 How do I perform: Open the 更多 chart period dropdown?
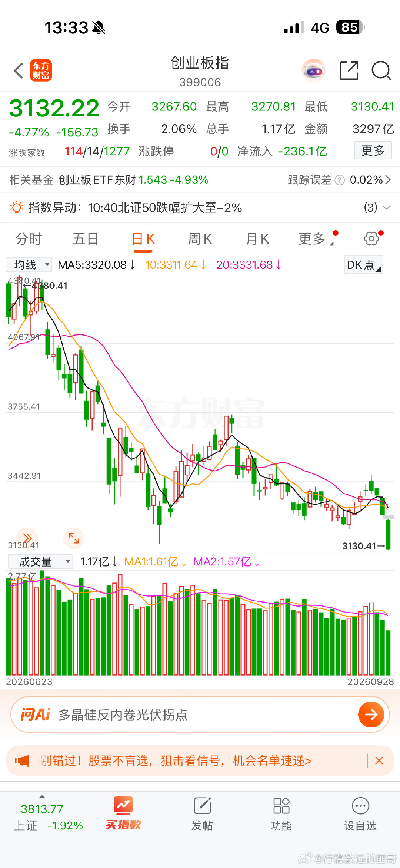coord(316,239)
